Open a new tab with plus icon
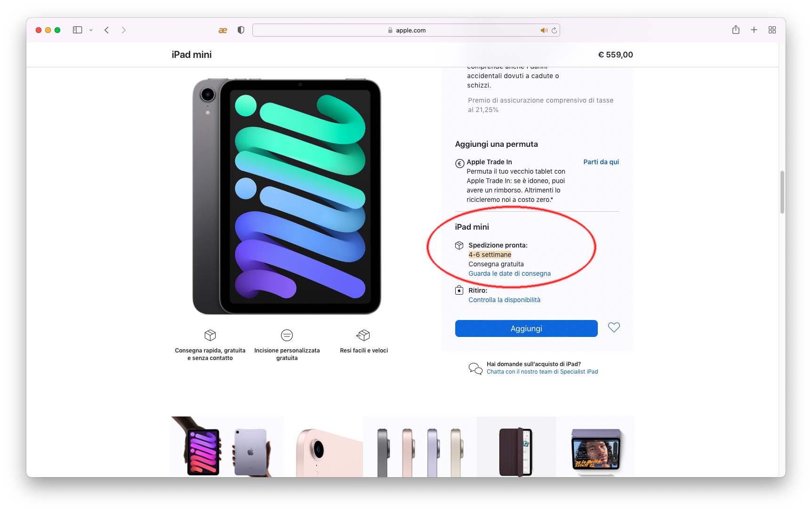This screenshot has height=512, width=812. tap(754, 30)
